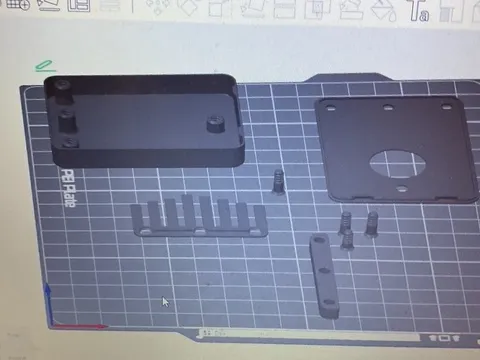Select the Rotate tool
The height and width of the screenshot is (360, 480).
pyautogui.click(x=188, y=7)
